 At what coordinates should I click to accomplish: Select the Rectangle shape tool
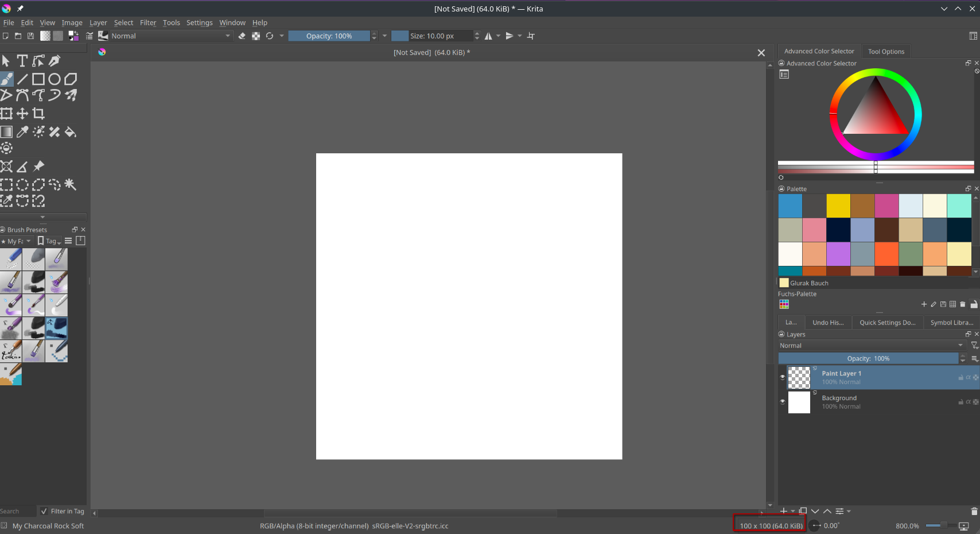click(38, 79)
